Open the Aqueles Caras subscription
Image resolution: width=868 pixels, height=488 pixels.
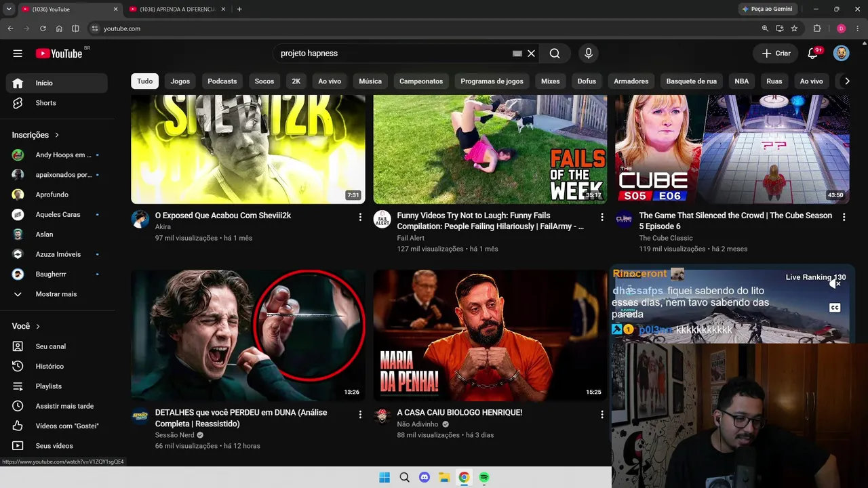pyautogui.click(x=56, y=215)
